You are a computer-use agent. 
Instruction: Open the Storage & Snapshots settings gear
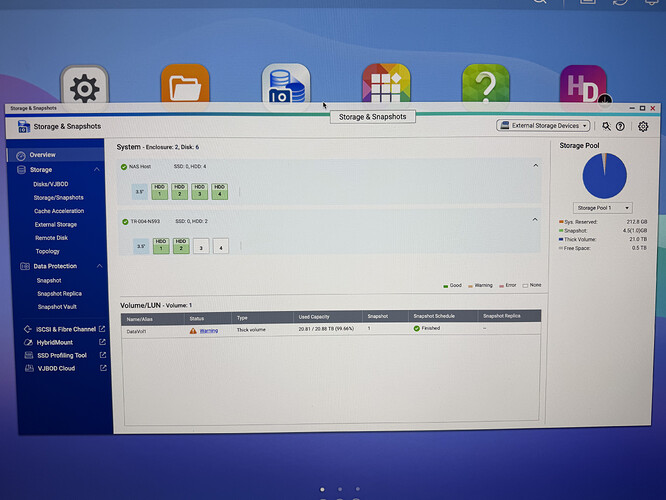643,127
